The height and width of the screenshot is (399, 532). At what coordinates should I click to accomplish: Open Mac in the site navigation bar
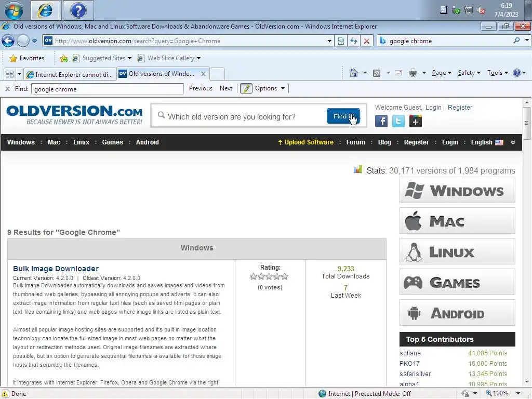click(54, 142)
